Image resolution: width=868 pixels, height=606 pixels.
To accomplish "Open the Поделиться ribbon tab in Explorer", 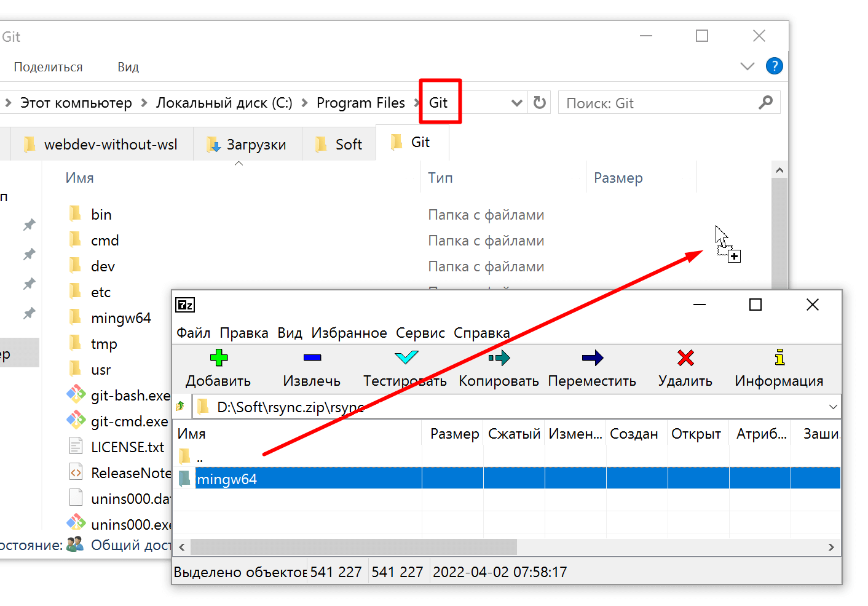I will tap(49, 67).
